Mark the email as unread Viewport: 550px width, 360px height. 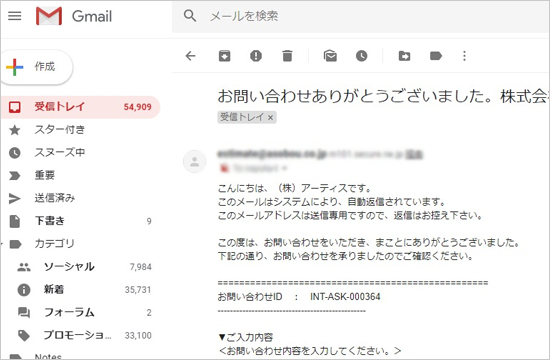point(330,56)
